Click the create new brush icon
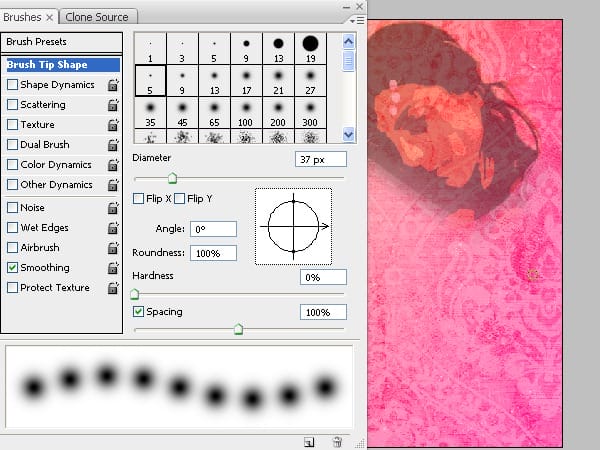 (309, 442)
